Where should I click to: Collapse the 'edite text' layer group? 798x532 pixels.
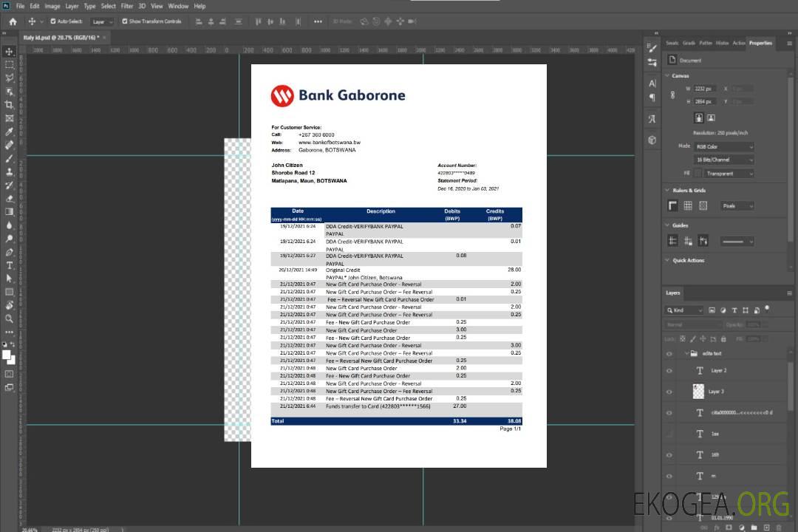pos(686,353)
